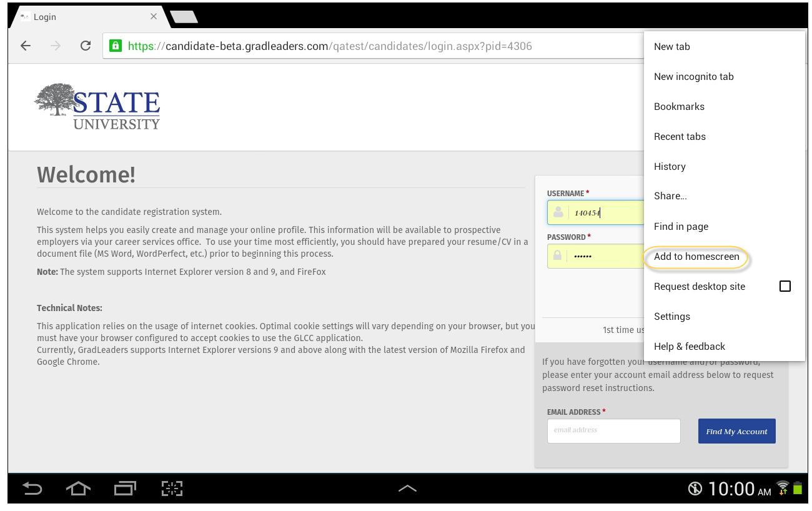Screen dimensions: 812x511
Task: Open Recent tabs from the menu
Action: pyautogui.click(x=725, y=137)
